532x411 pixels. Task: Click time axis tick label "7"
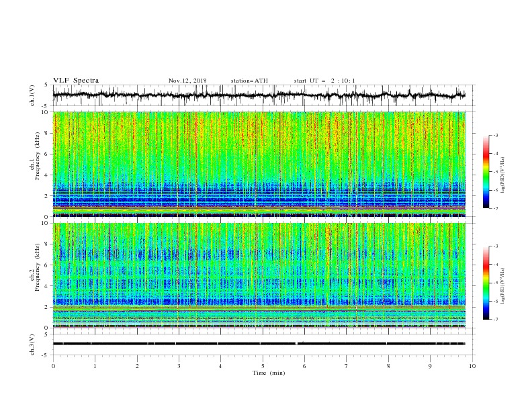347,366
